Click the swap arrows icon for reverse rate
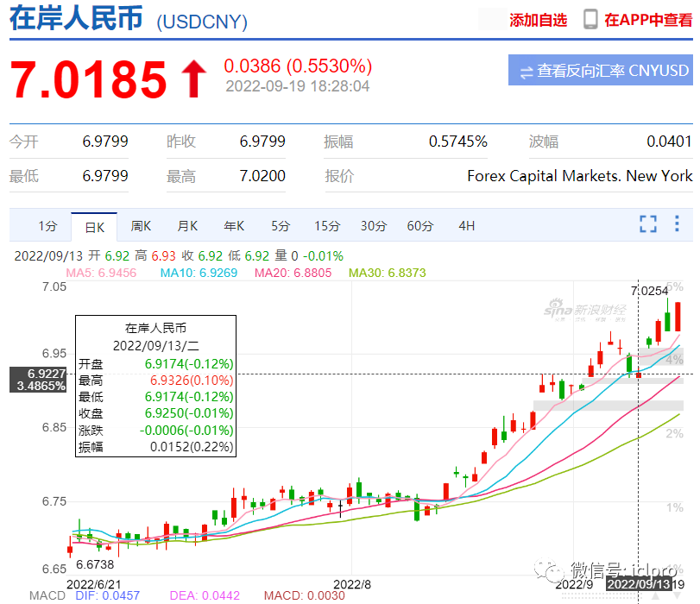 tap(525, 71)
